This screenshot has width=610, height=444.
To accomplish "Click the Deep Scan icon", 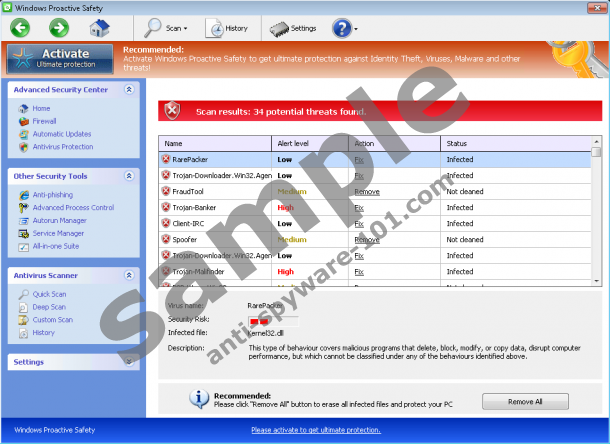I will click(x=23, y=307).
